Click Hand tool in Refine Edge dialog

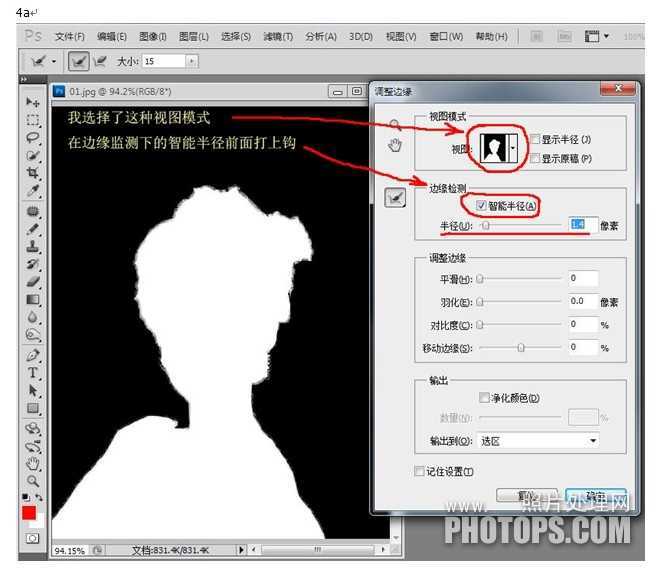tap(395, 145)
